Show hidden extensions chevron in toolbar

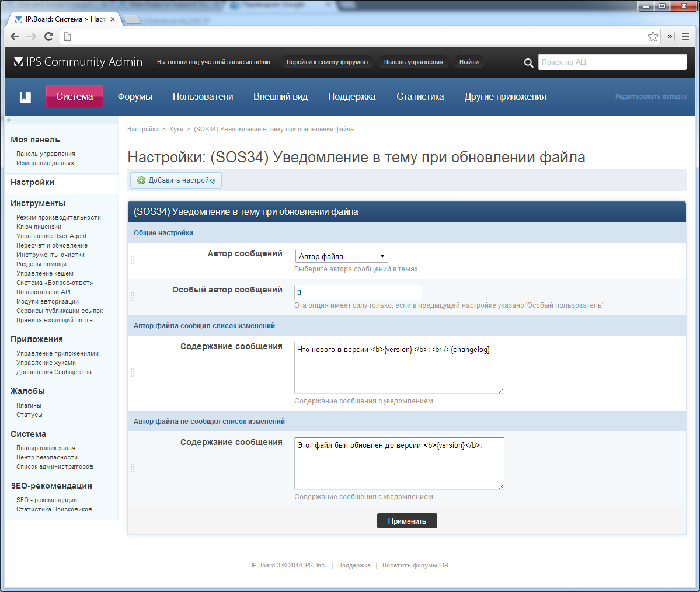pos(670,37)
